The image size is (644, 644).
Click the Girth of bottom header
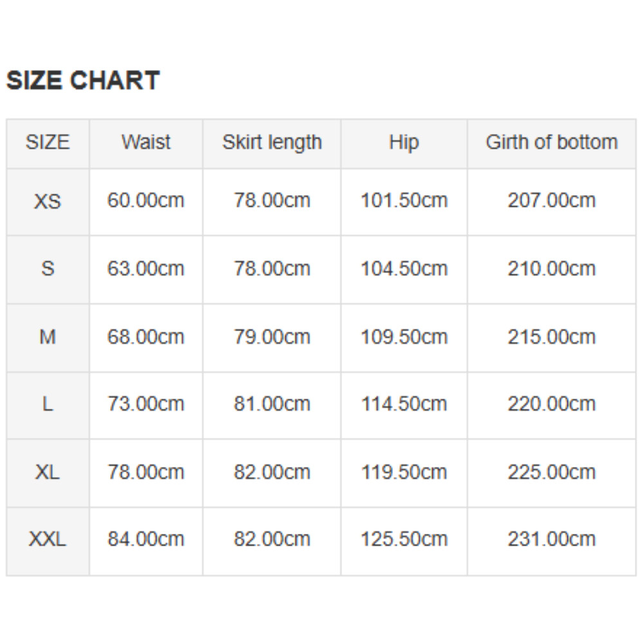[x=551, y=142]
